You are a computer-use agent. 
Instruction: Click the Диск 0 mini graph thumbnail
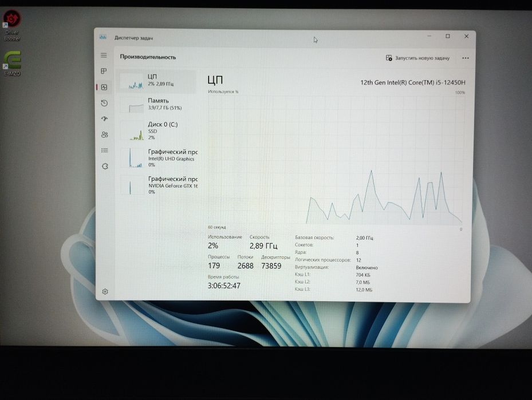pos(133,132)
